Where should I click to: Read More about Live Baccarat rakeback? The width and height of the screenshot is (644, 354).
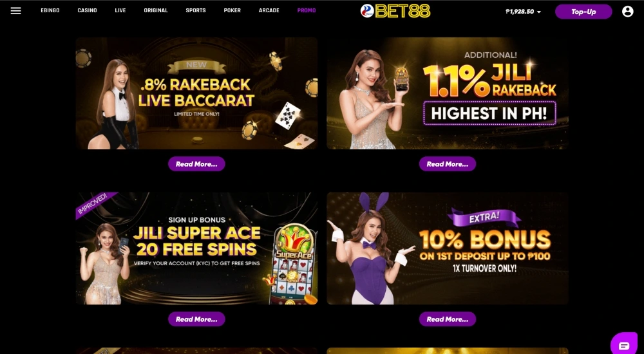[x=196, y=164]
